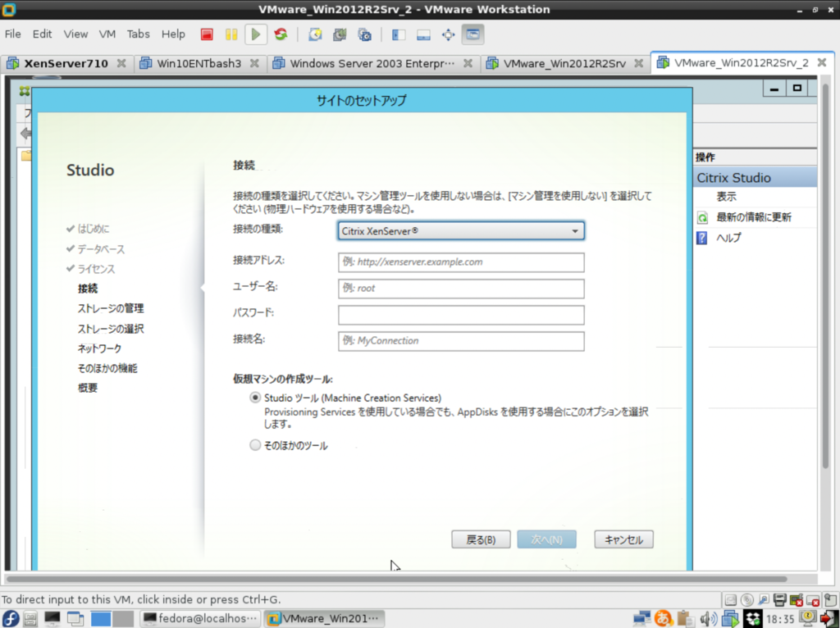Open the View menu
The height and width of the screenshot is (628, 840).
point(75,34)
